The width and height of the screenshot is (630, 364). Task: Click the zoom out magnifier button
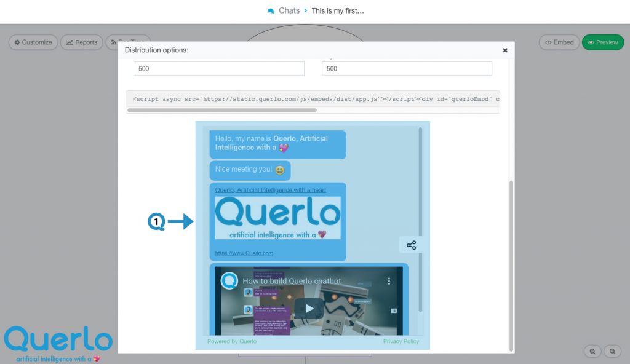612,351
